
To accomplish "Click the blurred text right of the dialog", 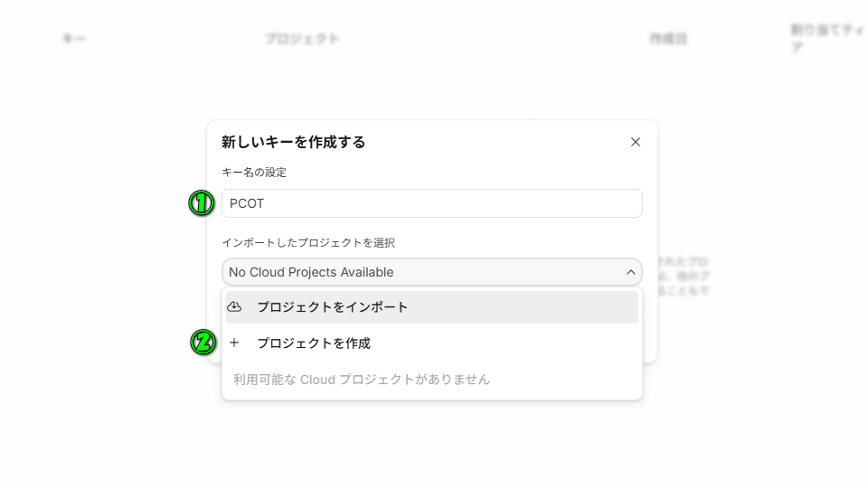I will tap(684, 276).
